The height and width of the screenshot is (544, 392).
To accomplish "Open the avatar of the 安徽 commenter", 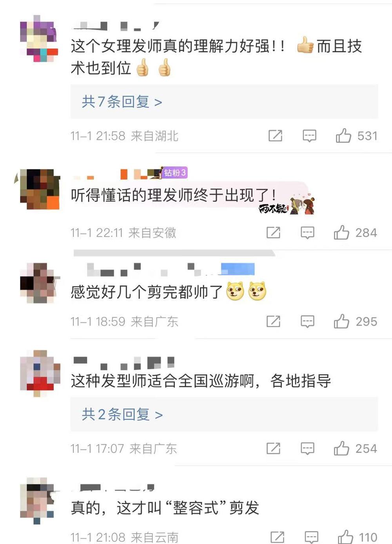I will tap(40, 189).
